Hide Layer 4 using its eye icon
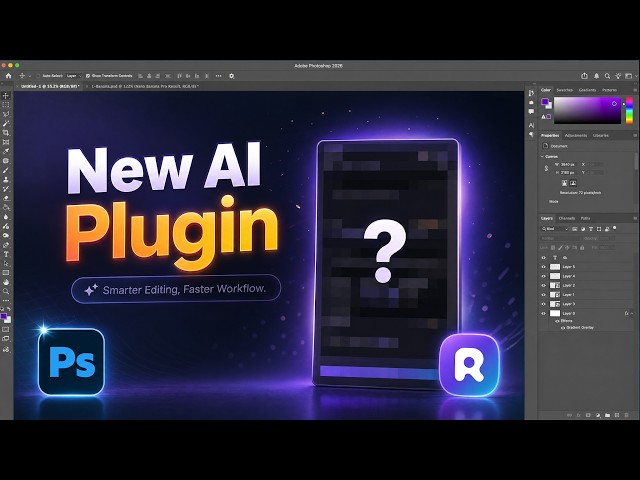 point(543,276)
